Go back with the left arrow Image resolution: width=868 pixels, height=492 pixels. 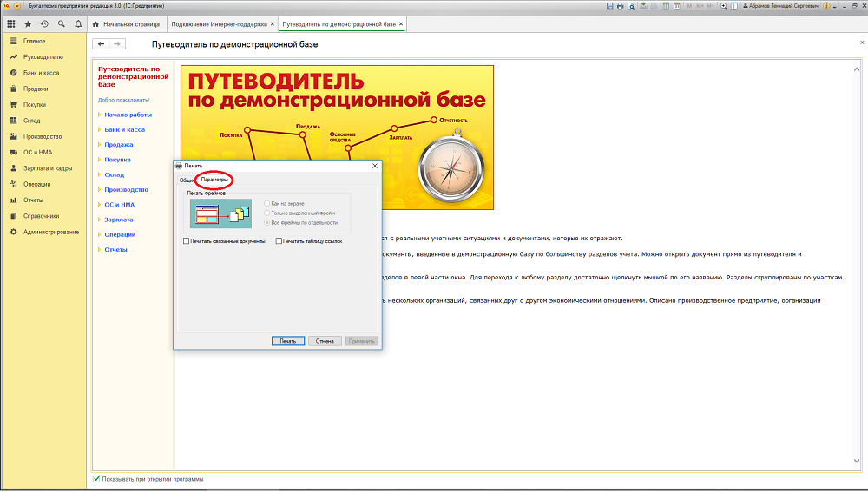tap(101, 43)
